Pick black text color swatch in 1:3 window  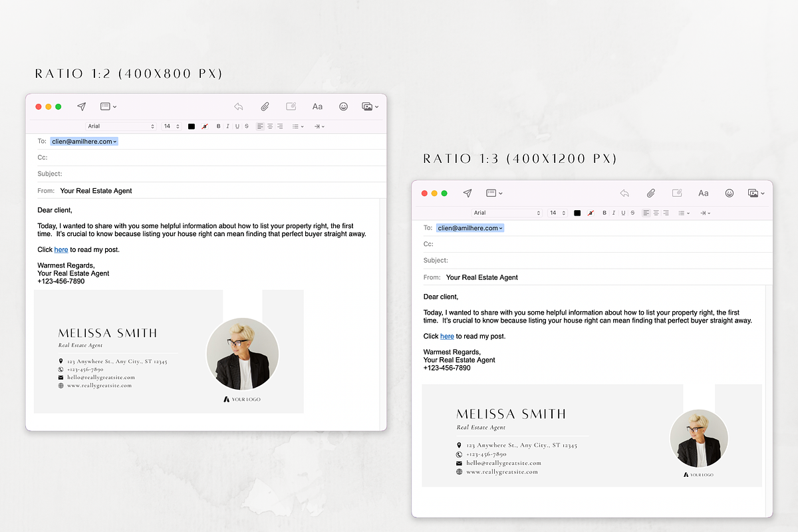point(577,213)
